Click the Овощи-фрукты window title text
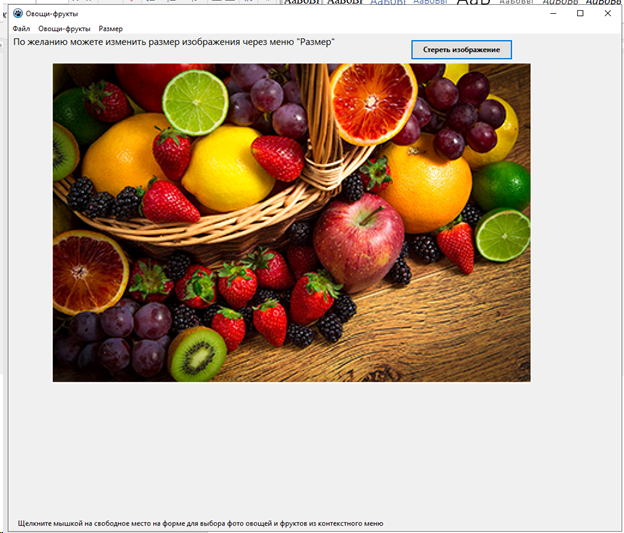 point(52,14)
